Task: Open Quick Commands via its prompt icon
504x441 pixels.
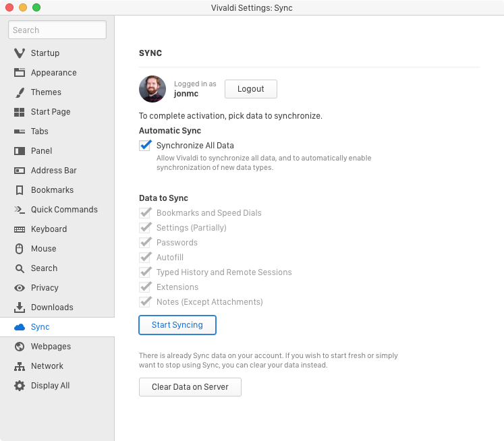Action: [x=20, y=210]
